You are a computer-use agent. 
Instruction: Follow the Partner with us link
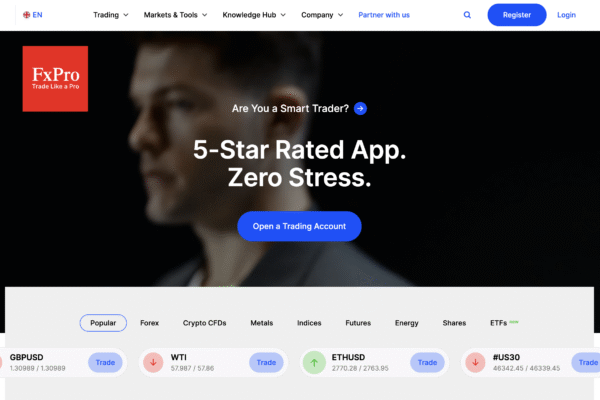pos(384,15)
